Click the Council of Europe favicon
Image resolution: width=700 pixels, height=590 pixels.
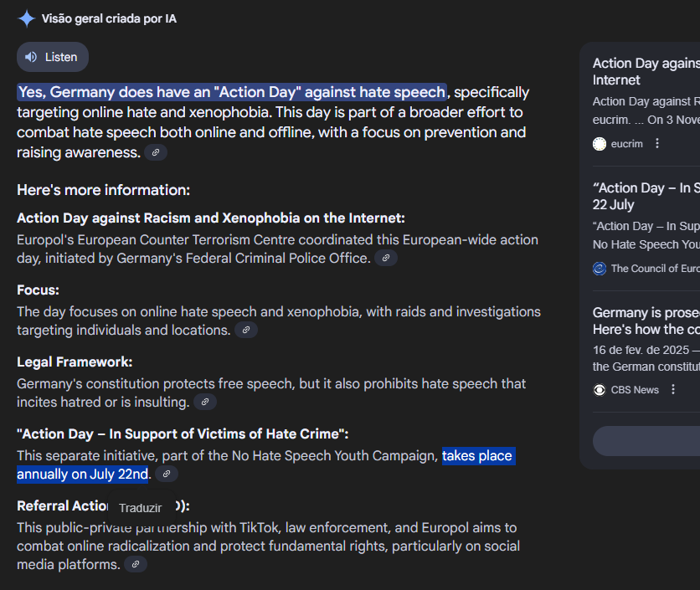[600, 269]
